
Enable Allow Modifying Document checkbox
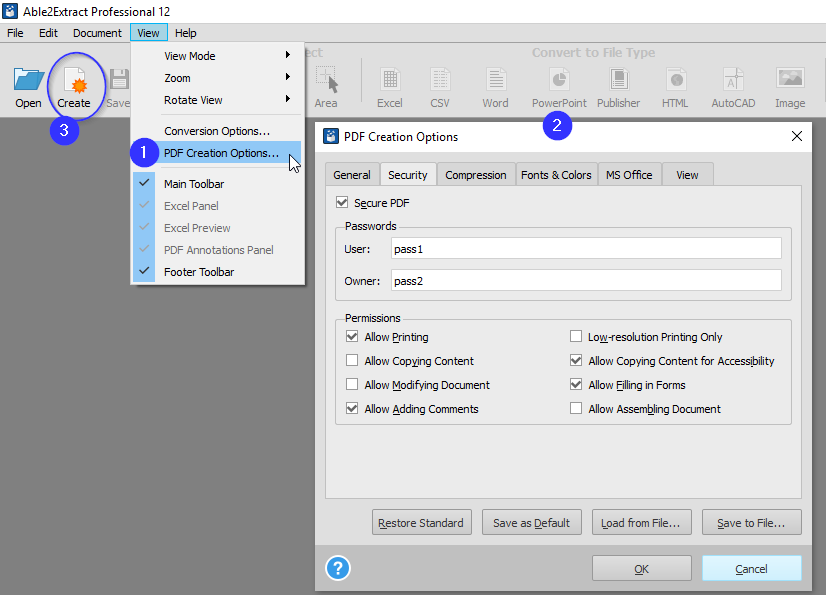pos(352,384)
